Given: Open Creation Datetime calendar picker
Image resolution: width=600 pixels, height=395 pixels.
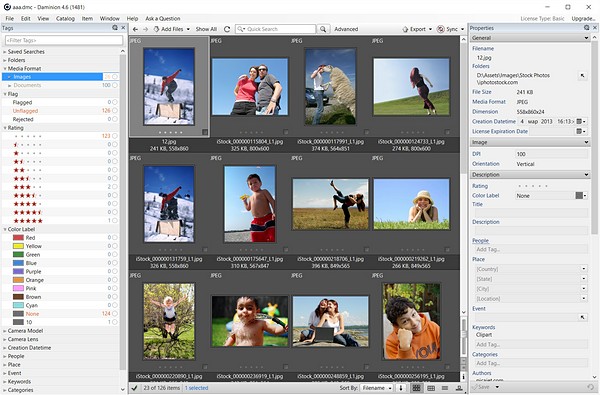Looking at the screenshot, I should point(581,121).
